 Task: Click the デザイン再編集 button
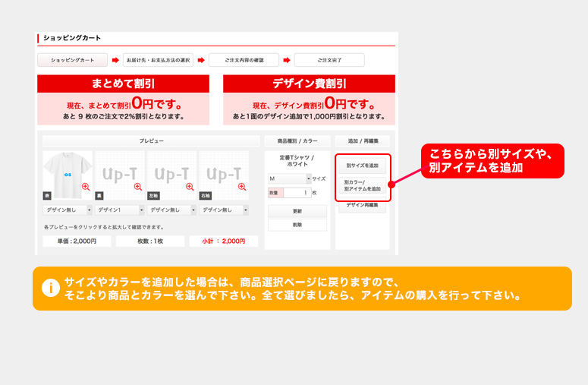pos(362,205)
